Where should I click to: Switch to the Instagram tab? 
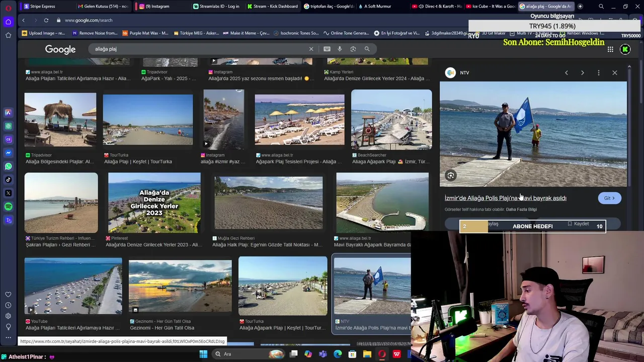click(x=160, y=6)
